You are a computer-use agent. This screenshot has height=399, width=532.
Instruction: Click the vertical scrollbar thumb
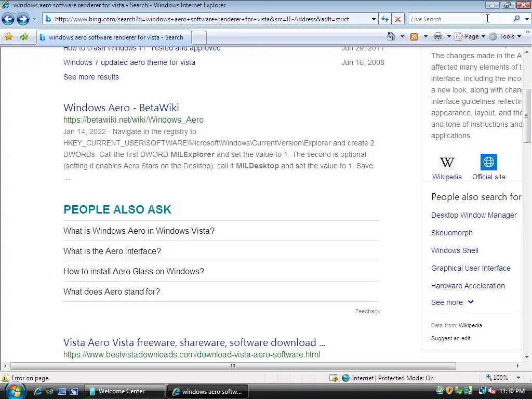pyautogui.click(x=527, y=116)
